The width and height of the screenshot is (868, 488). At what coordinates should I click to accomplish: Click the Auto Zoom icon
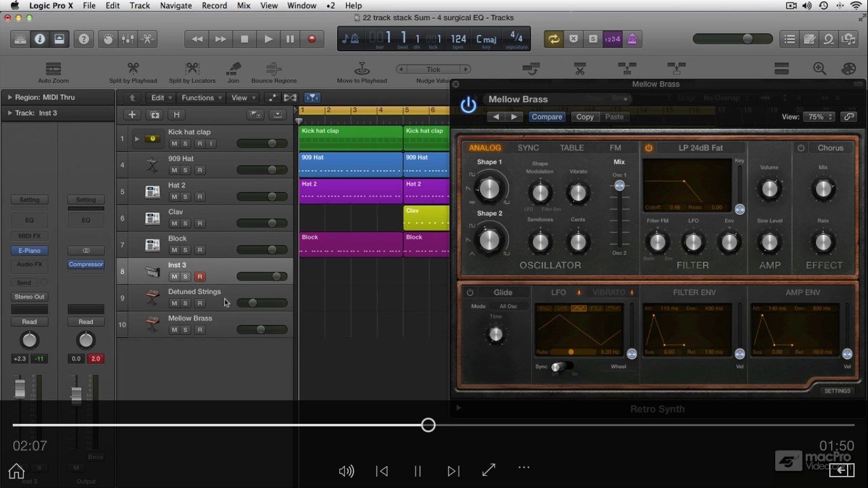pyautogui.click(x=53, y=68)
